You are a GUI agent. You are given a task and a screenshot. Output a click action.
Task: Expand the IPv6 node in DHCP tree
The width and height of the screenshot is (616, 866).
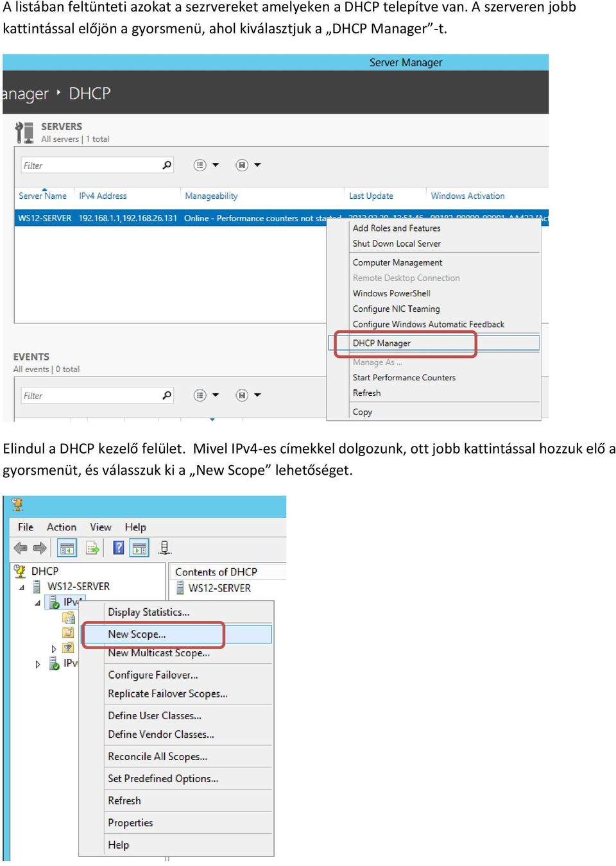point(38,665)
